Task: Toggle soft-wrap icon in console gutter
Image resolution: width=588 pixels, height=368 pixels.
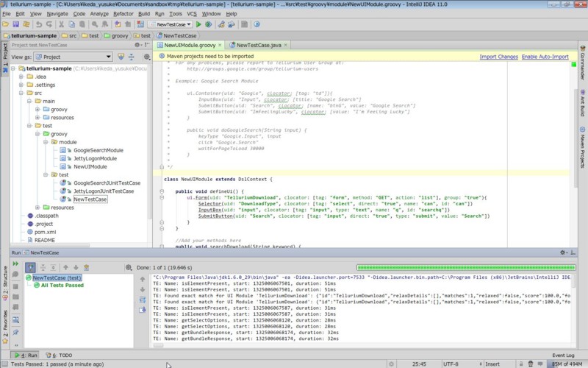Action: point(143,300)
